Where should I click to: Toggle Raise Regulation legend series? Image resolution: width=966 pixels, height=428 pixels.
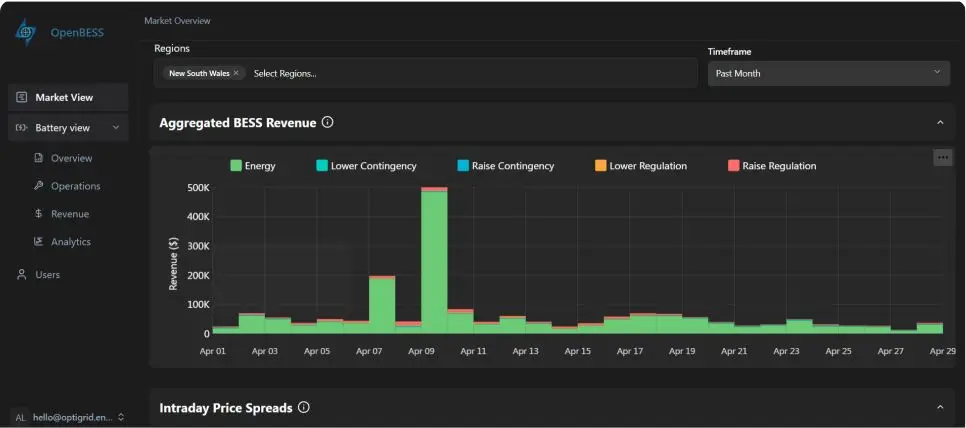772,166
